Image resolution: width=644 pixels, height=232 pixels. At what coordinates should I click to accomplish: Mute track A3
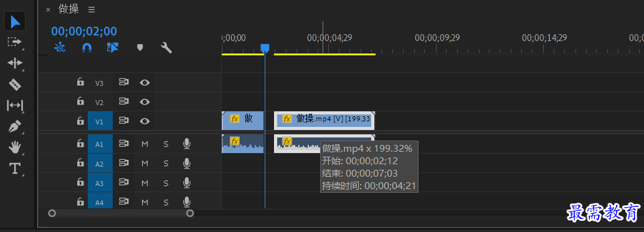(x=144, y=183)
